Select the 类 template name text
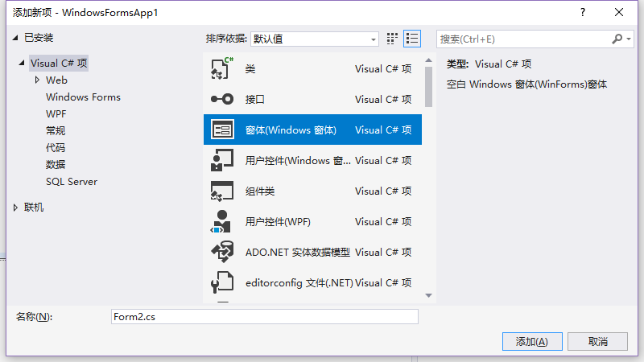Image resolution: width=644 pixels, height=362 pixels. pos(250,69)
